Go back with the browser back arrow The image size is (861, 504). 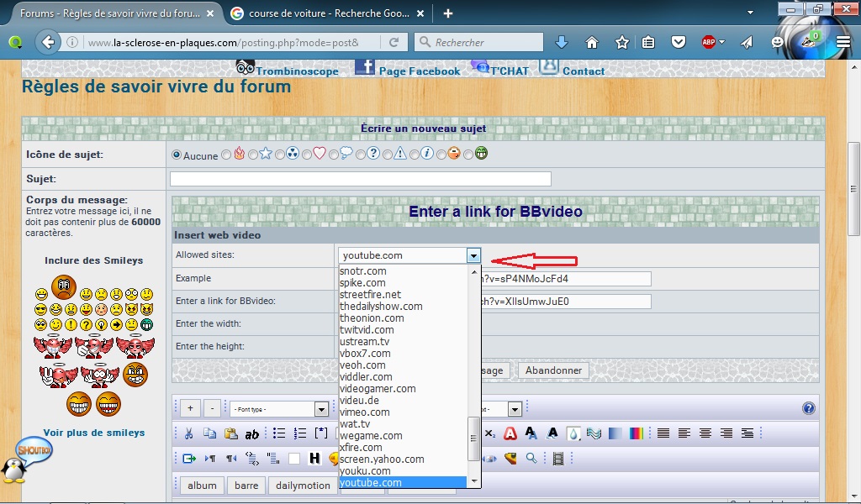48,42
